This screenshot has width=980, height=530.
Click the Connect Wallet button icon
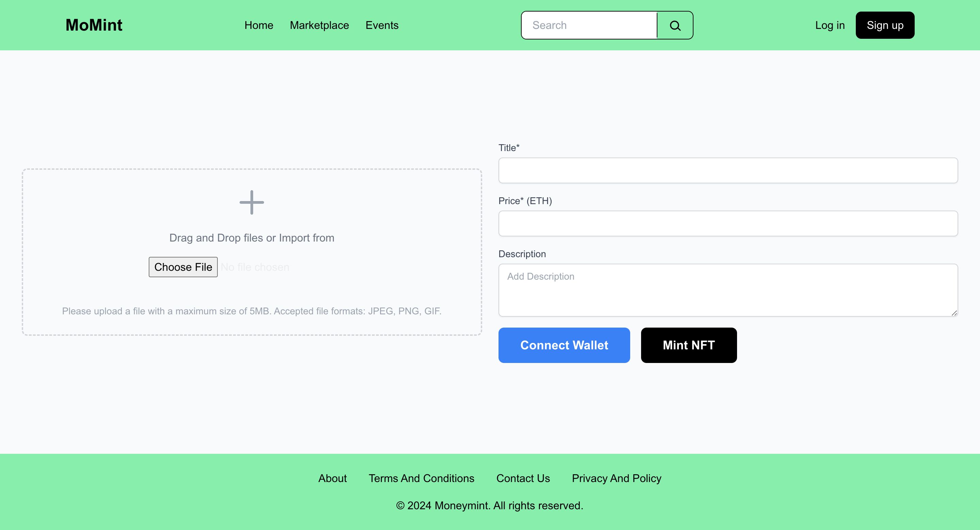(x=563, y=345)
